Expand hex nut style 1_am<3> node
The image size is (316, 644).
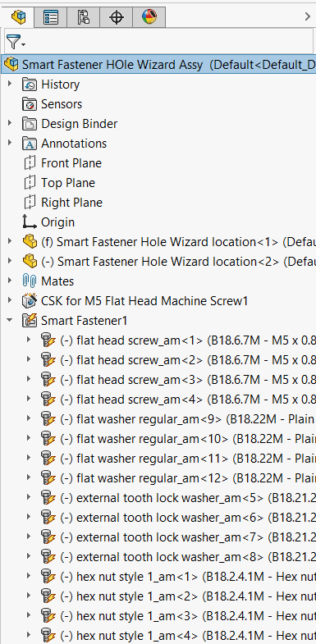[29, 616]
